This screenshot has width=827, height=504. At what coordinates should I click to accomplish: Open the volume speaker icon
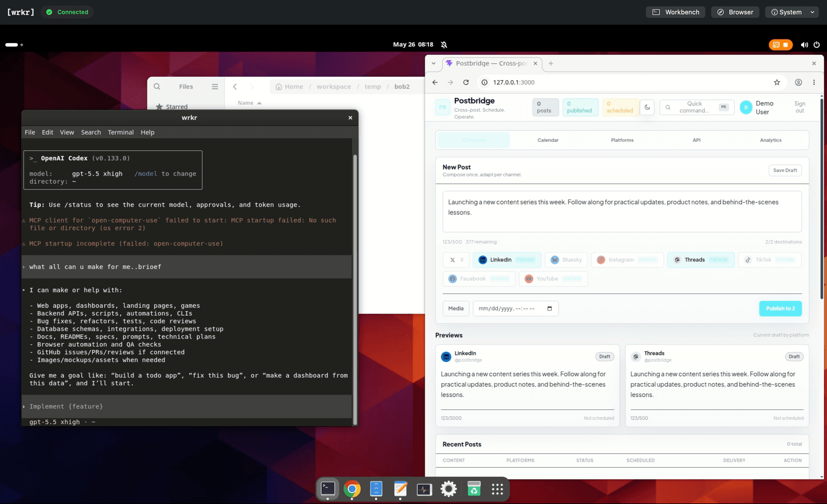coord(804,45)
